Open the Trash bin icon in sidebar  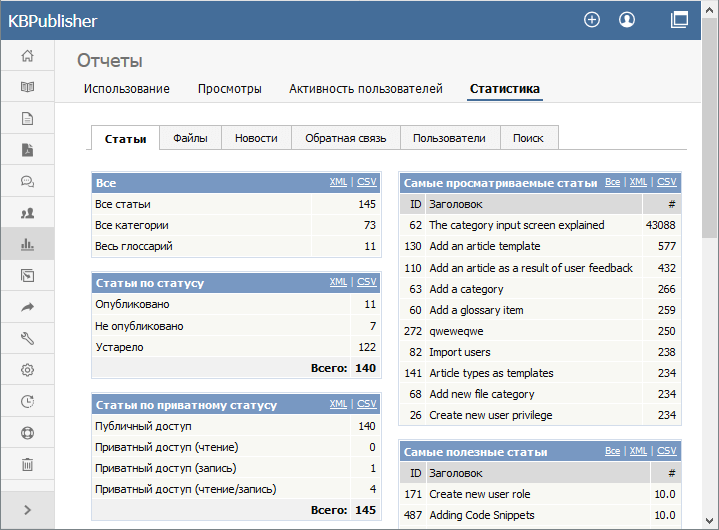point(28,464)
